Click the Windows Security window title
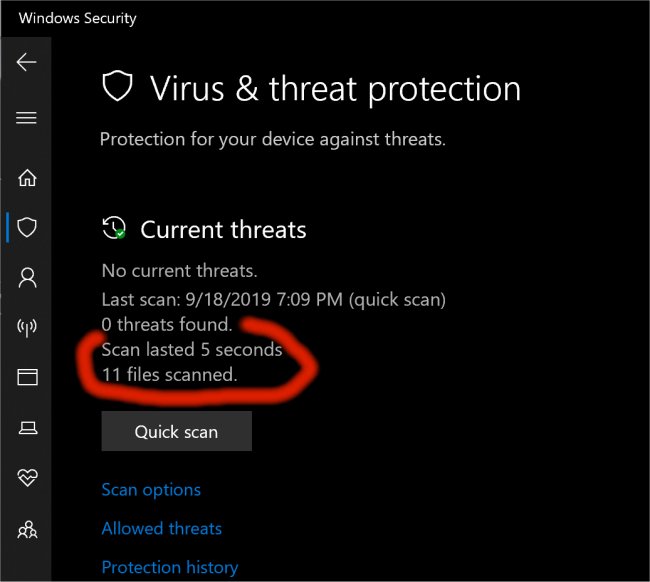Screen dimensions: 650x582 78,18
